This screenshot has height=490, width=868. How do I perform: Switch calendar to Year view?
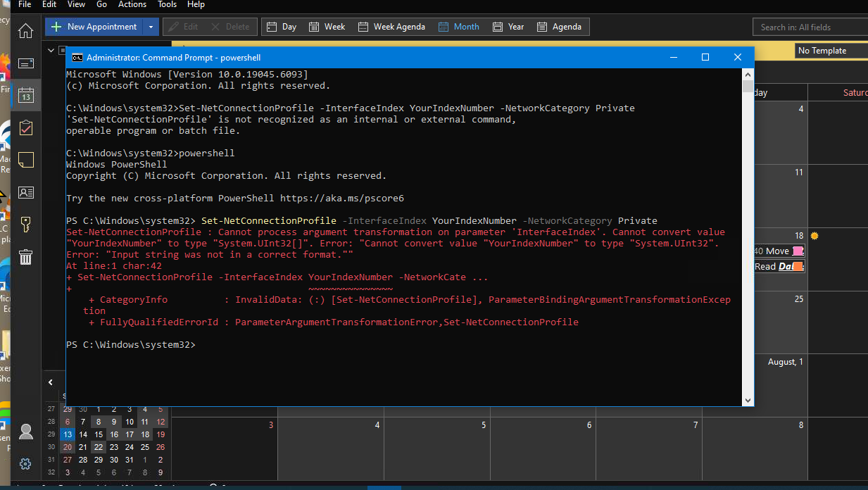pyautogui.click(x=508, y=27)
